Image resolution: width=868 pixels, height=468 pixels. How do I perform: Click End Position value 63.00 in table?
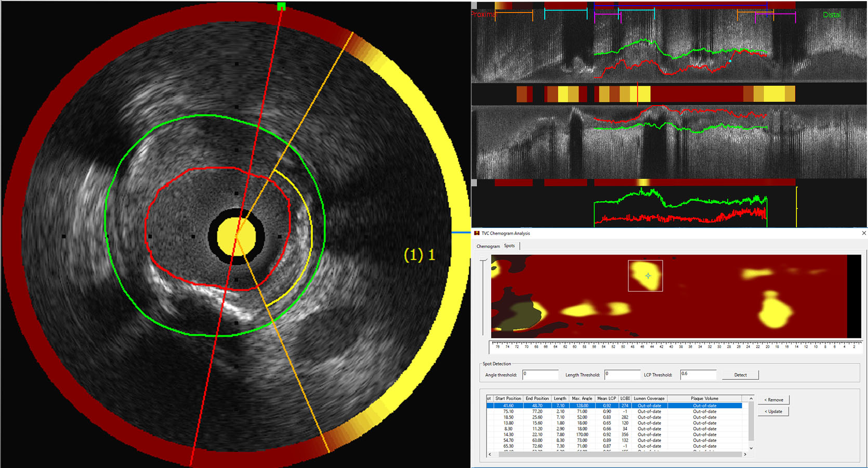[537, 440]
